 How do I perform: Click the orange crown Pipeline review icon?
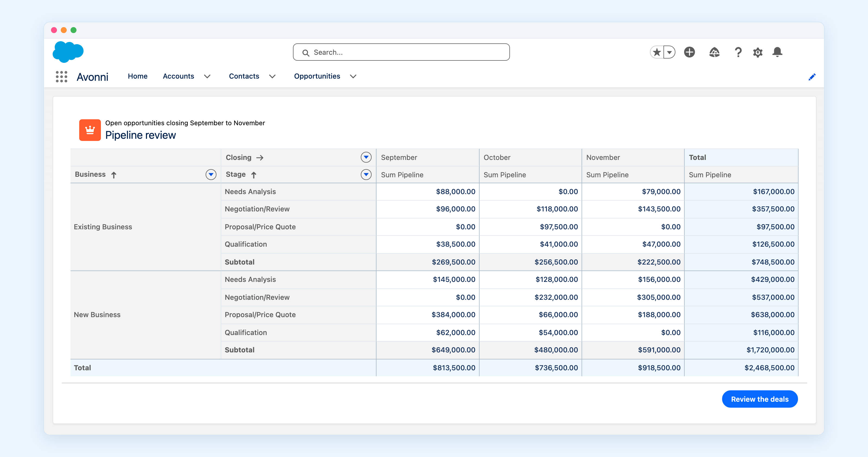90,130
